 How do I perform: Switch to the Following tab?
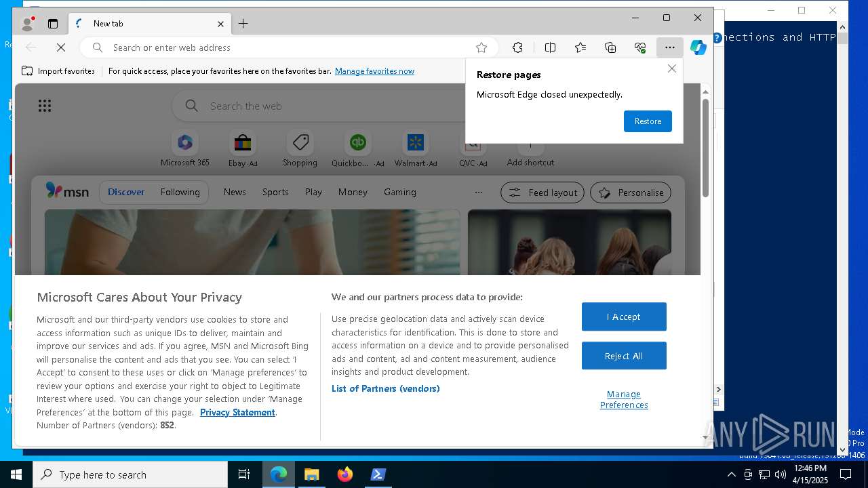coord(180,192)
